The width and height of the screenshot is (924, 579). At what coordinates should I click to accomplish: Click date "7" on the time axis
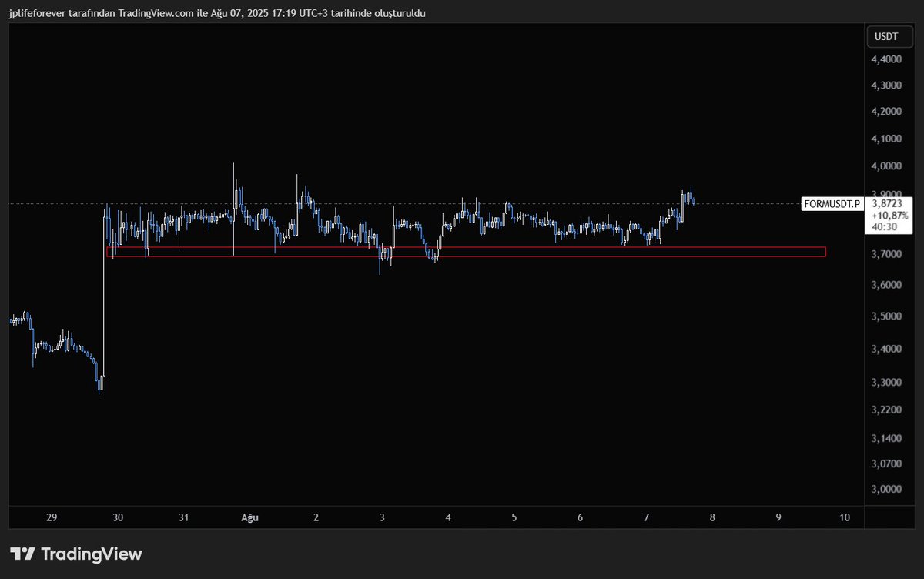tap(646, 517)
